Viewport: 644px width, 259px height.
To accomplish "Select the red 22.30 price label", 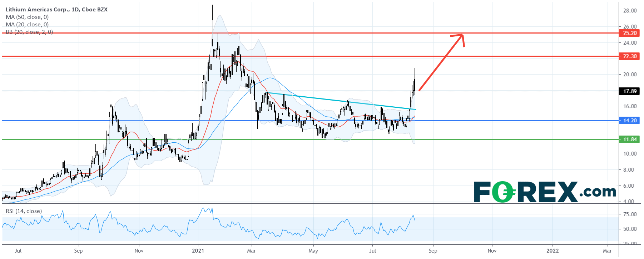I will (629, 56).
